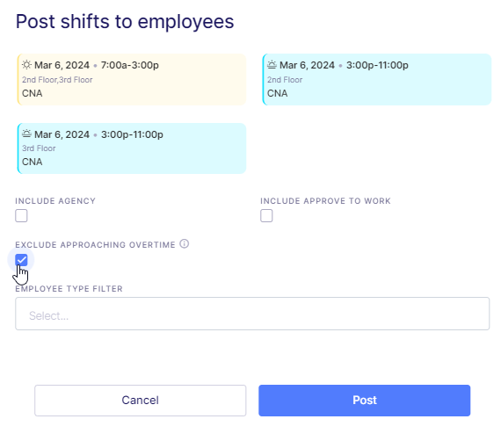Viewport: 501px width, 448px height.
Task: Enable the Include Agency checkbox
Action: point(21,216)
